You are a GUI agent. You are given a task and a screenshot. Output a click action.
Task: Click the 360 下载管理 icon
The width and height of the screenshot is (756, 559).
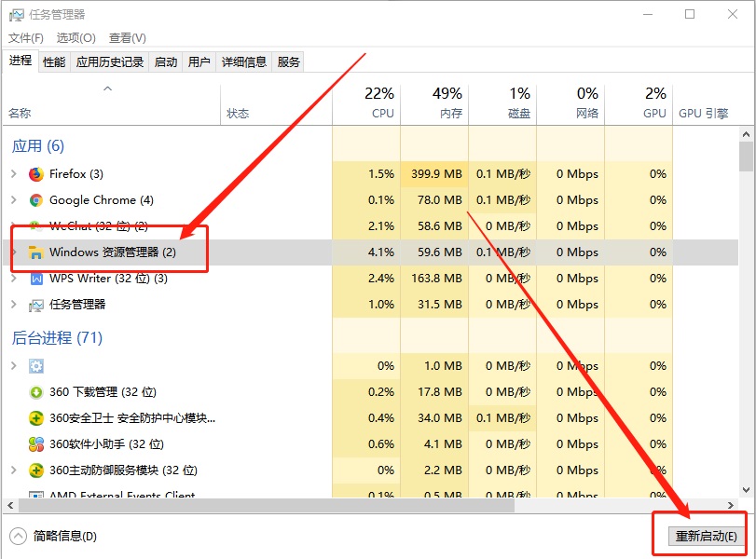point(36,392)
